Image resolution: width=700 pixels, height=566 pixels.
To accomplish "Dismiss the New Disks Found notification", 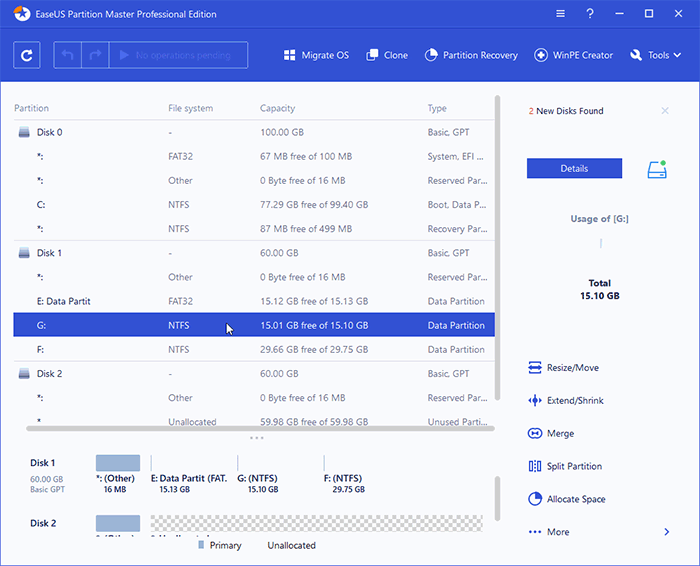I will [665, 111].
